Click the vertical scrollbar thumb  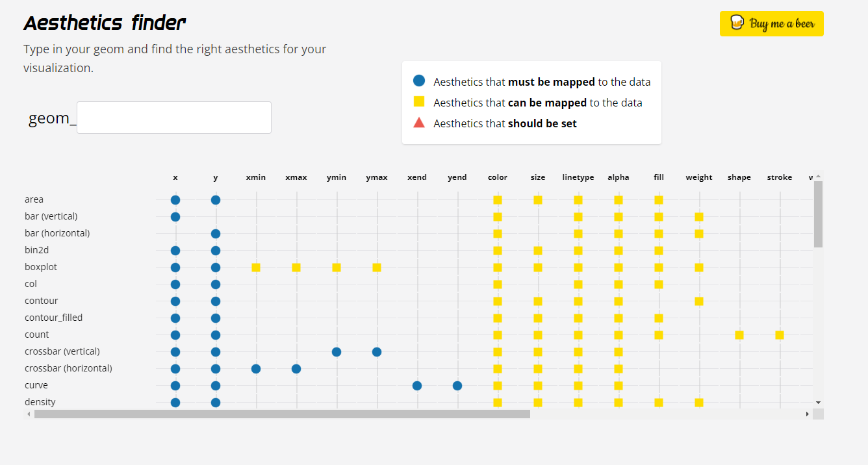[818, 214]
